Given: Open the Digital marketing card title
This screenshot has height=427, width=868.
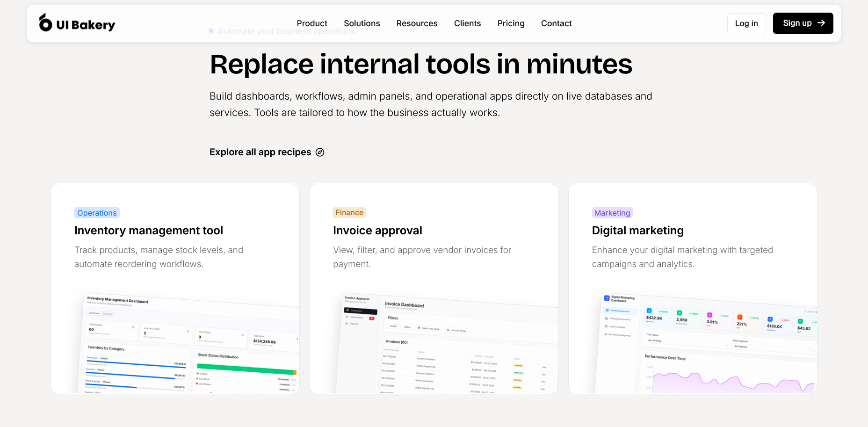Looking at the screenshot, I should coord(638,231).
